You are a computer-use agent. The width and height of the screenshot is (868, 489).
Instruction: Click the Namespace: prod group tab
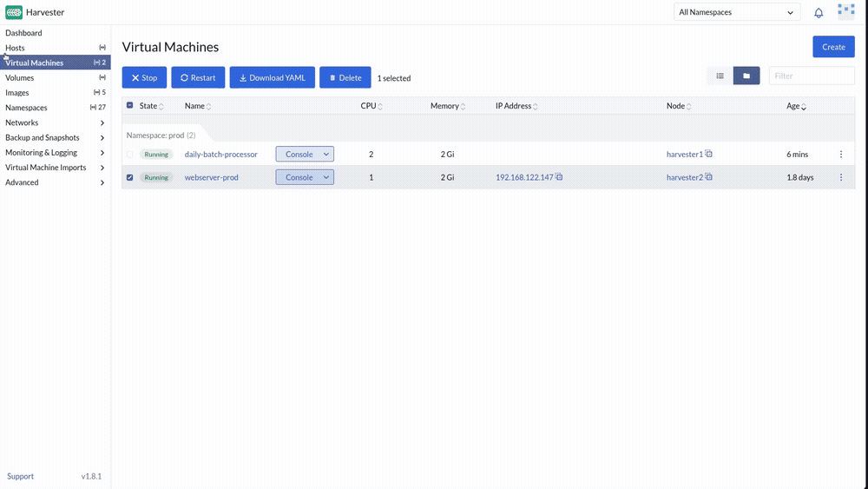pos(161,135)
